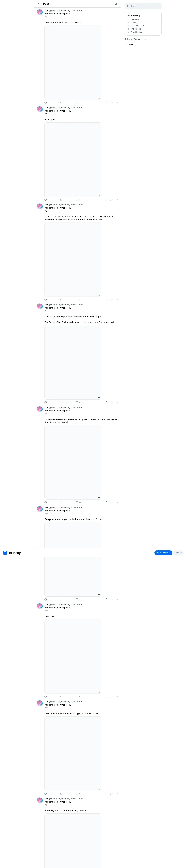Open the image attached to post #9
This screenshot has width=186, height=868.
coord(73,363)
